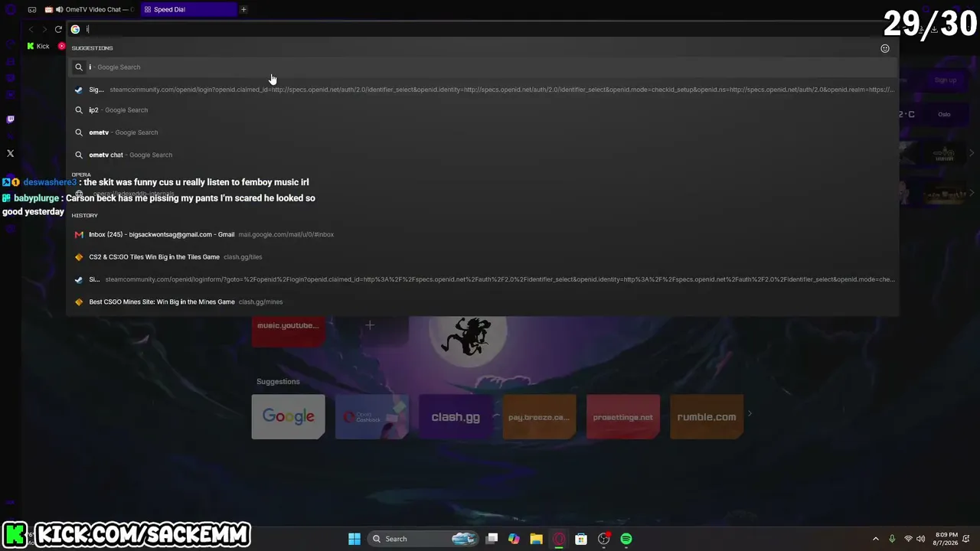Viewport: 980px width, 551px height.
Task: Show hidden system tray icons
Action: (875, 539)
